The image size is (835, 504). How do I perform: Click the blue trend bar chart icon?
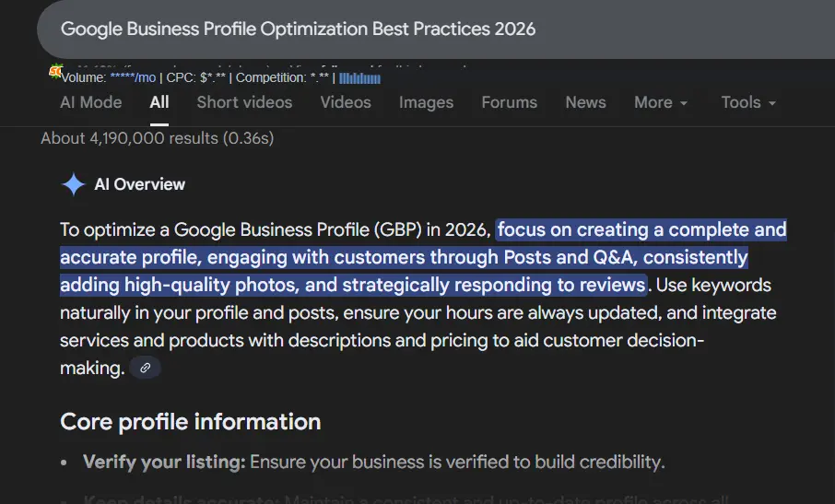359,78
